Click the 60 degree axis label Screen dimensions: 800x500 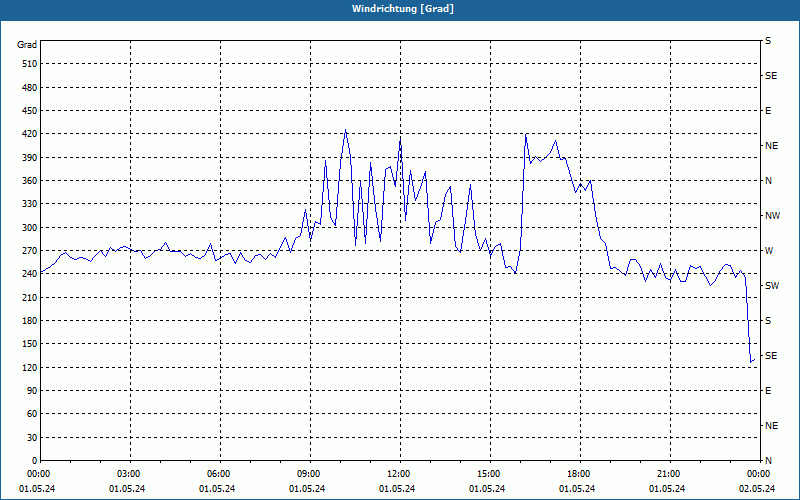coord(31,414)
